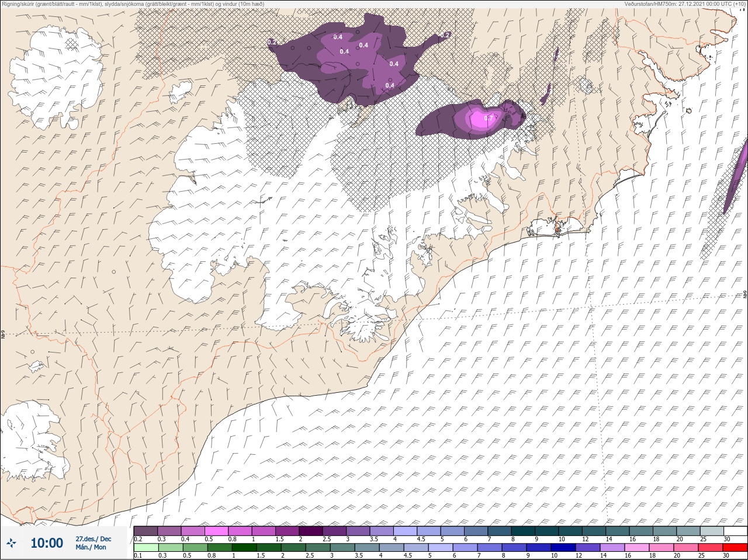The image size is (748, 560).
Task: Click lower legend dark blue swatch between 10 and 12
Action: tap(562, 548)
